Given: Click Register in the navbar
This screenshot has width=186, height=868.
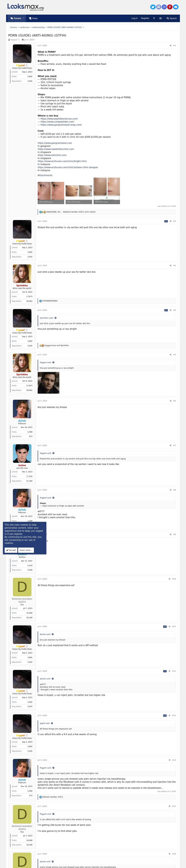Looking at the screenshot, I should 145,18.
